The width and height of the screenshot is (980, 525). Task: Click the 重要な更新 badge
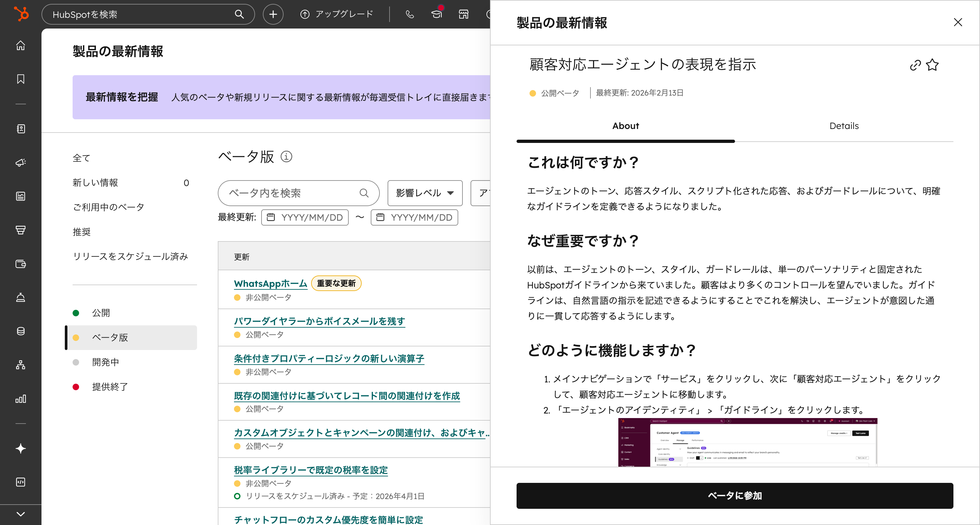click(336, 284)
